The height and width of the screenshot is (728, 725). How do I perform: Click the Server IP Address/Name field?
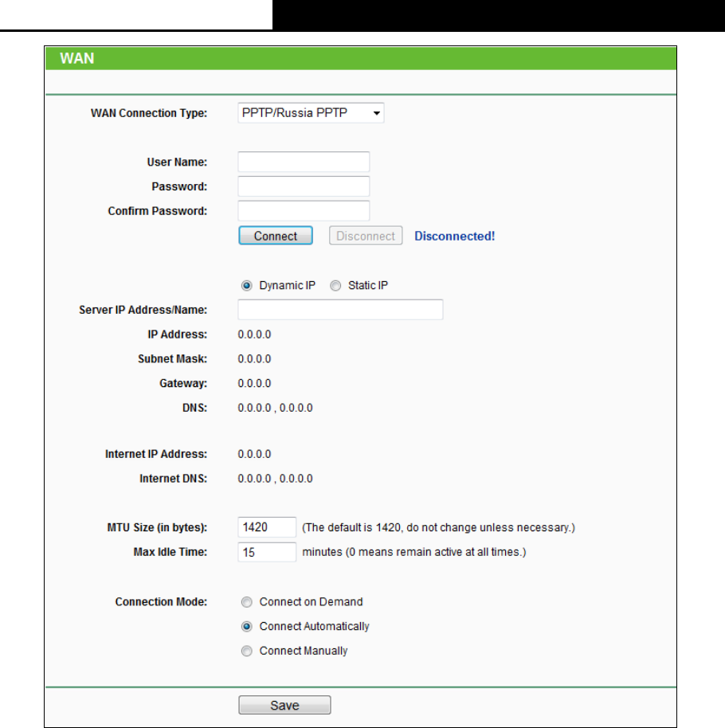(x=340, y=310)
